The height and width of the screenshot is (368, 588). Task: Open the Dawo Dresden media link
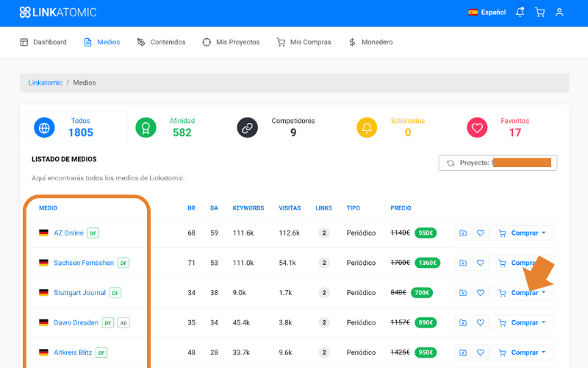(x=76, y=322)
